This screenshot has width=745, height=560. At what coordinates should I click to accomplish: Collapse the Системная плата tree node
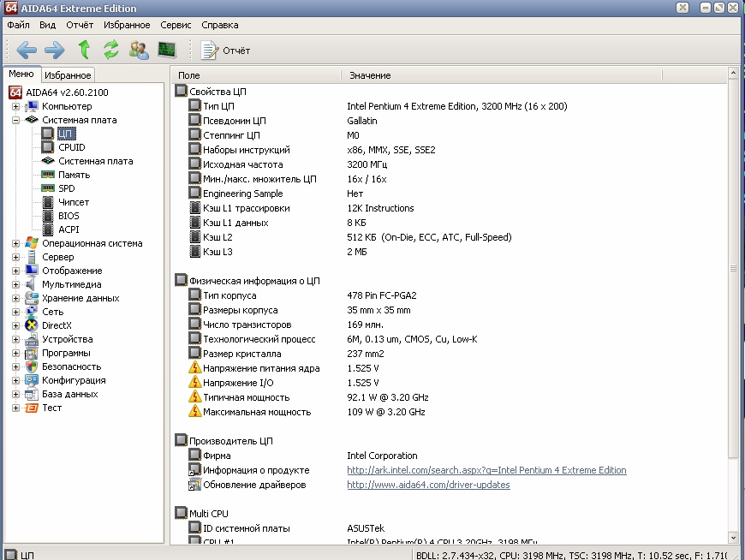(15, 120)
